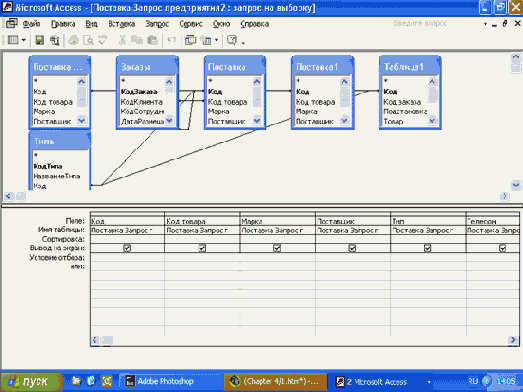Toggle show checkbox under Марка column
523x392 pixels.
click(x=277, y=248)
